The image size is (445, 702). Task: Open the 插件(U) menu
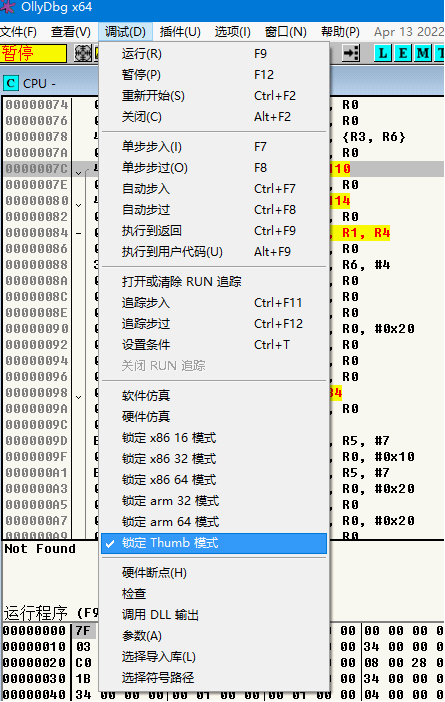coord(180,32)
